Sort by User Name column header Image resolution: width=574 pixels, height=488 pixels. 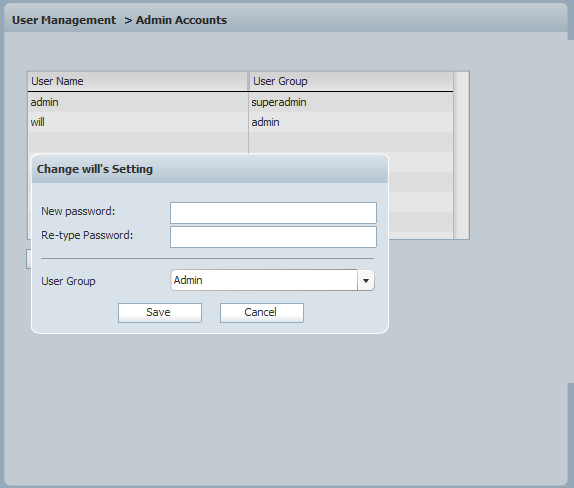(x=138, y=81)
